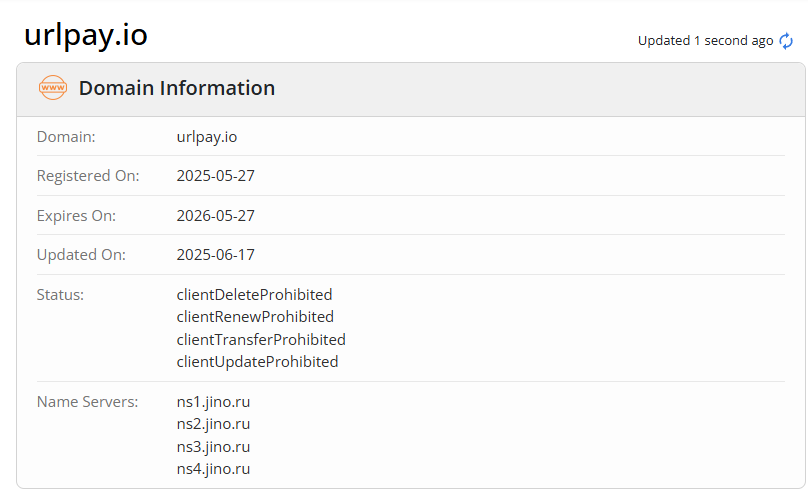Click the 'Updated 1 second ago' text
The width and height of the screenshot is (808, 491).
click(705, 41)
